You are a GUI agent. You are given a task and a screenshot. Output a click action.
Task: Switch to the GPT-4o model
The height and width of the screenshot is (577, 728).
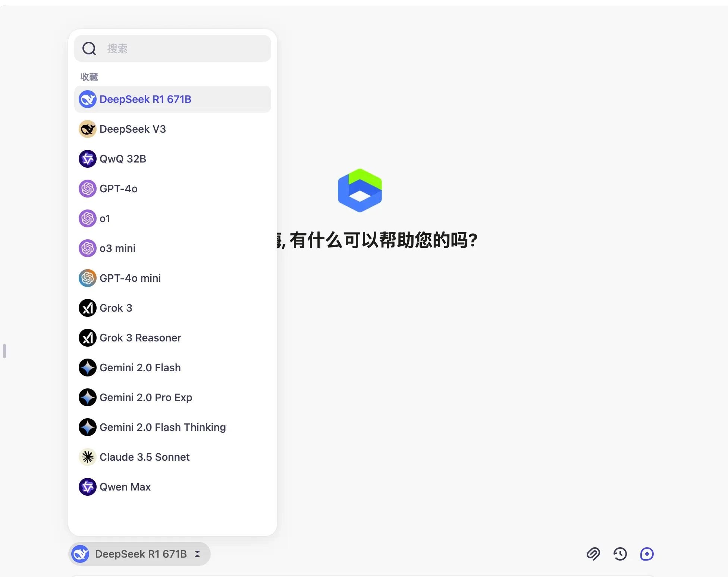tap(173, 189)
